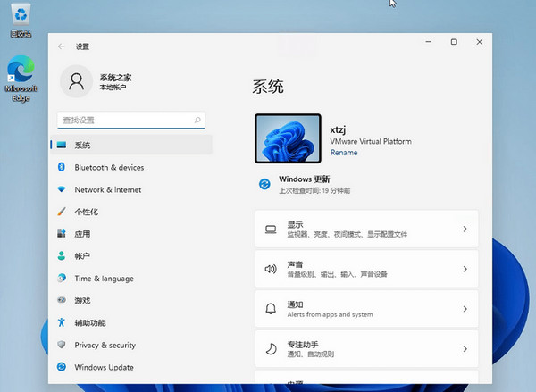
Task: Click the 通知 bell icon
Action: [x=271, y=309]
